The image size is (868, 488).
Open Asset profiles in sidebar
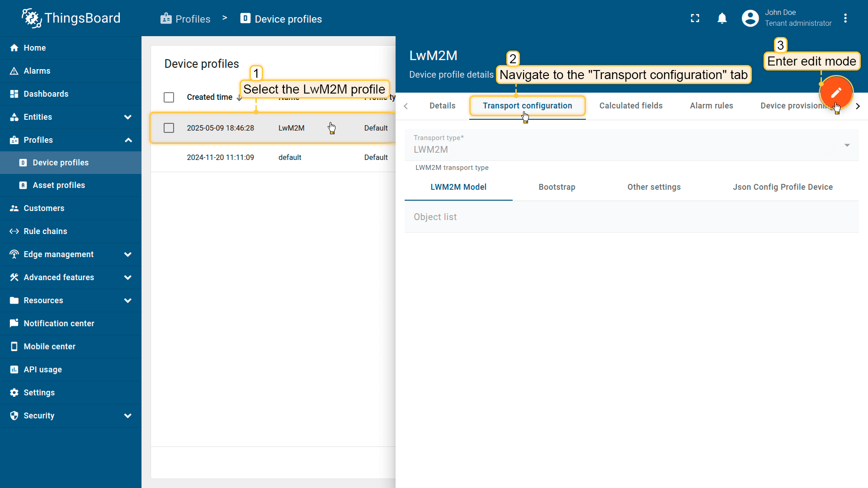point(59,185)
